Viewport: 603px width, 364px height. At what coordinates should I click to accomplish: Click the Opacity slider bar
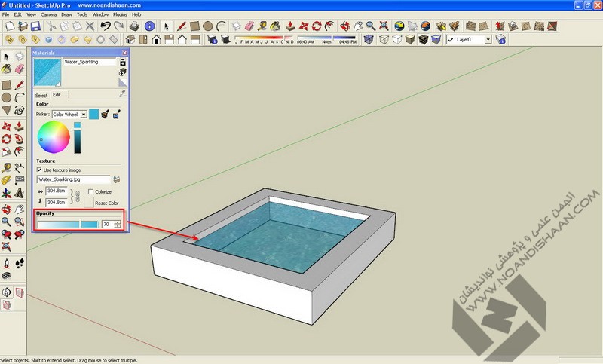point(68,225)
